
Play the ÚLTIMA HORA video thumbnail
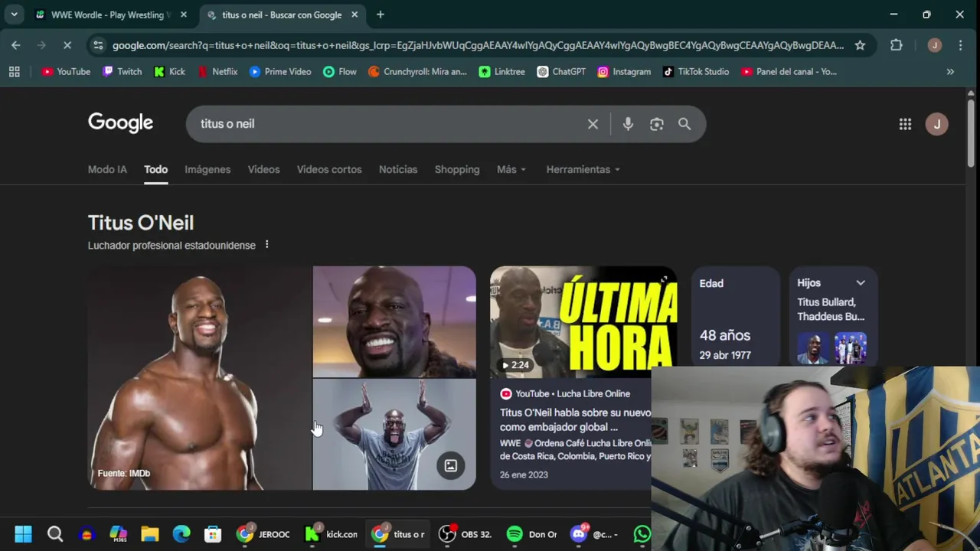pos(583,322)
